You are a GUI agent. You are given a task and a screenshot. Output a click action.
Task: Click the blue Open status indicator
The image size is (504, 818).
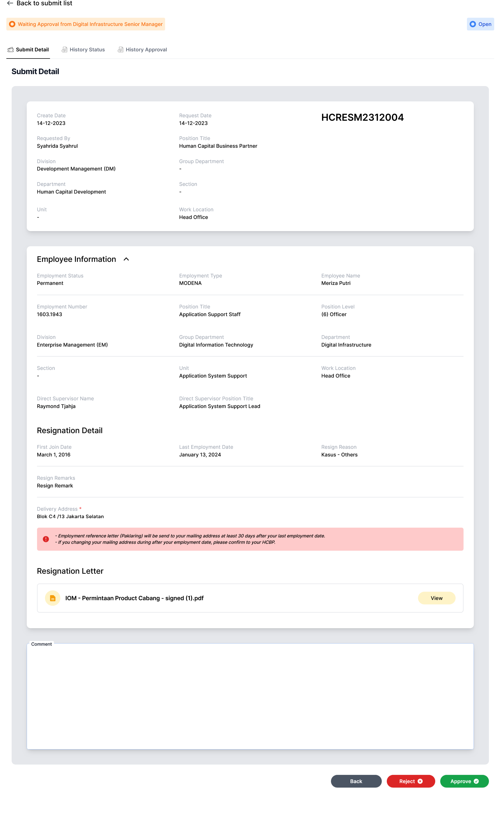click(x=472, y=24)
